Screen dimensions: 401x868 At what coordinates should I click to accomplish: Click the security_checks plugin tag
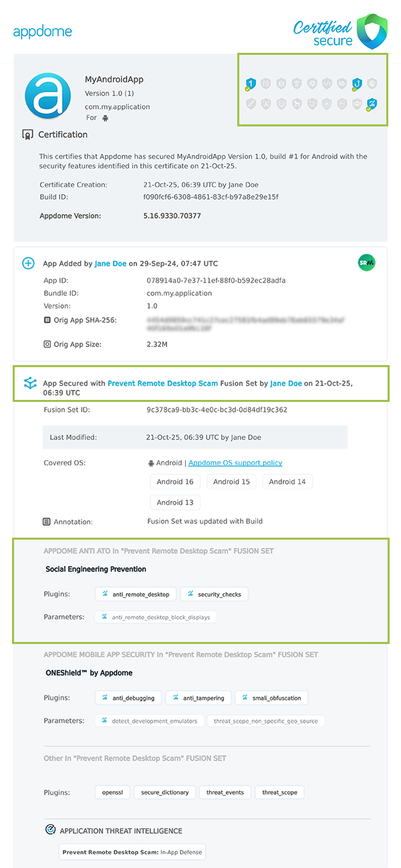tap(215, 594)
